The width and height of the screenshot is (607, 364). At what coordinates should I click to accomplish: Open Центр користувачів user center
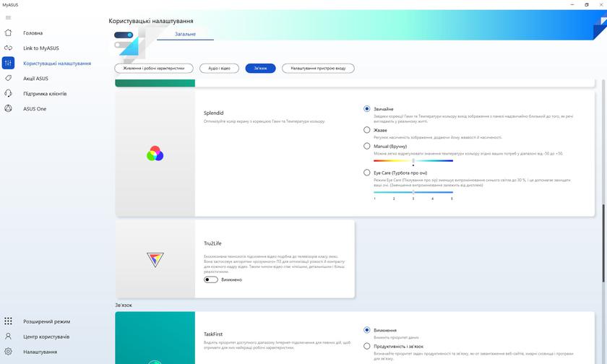tap(46, 337)
